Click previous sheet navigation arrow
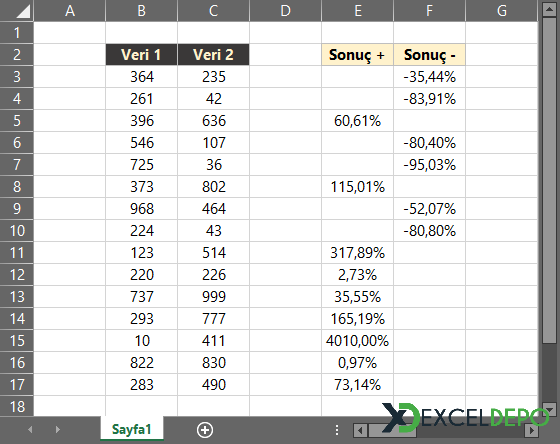The height and width of the screenshot is (444, 560). click(30, 429)
